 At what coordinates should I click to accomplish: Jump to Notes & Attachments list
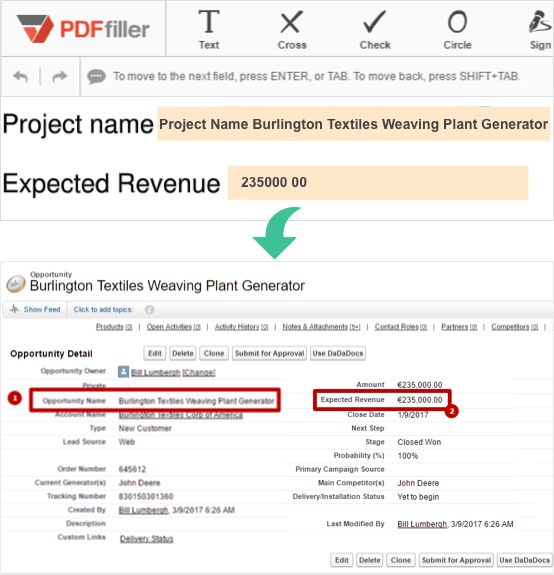click(x=321, y=327)
